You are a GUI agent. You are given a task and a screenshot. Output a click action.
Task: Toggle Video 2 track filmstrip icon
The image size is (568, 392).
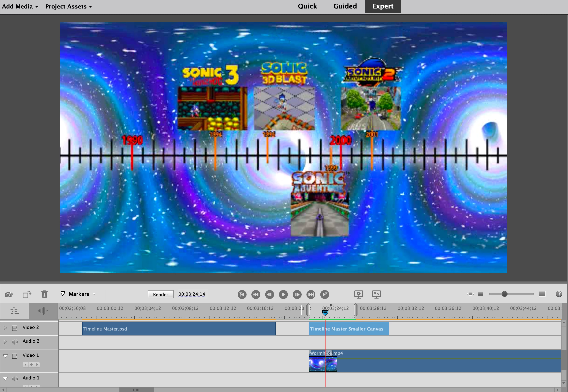pyautogui.click(x=15, y=328)
